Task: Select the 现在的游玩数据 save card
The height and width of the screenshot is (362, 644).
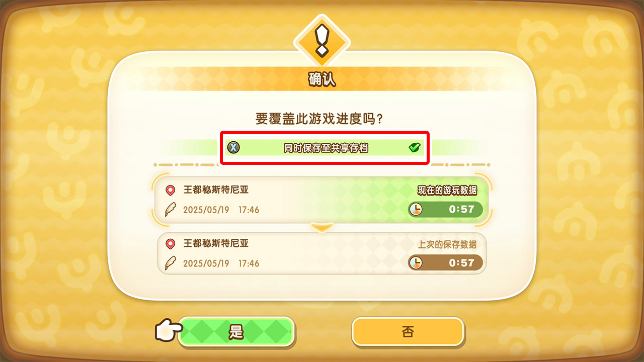Action: tap(322, 199)
